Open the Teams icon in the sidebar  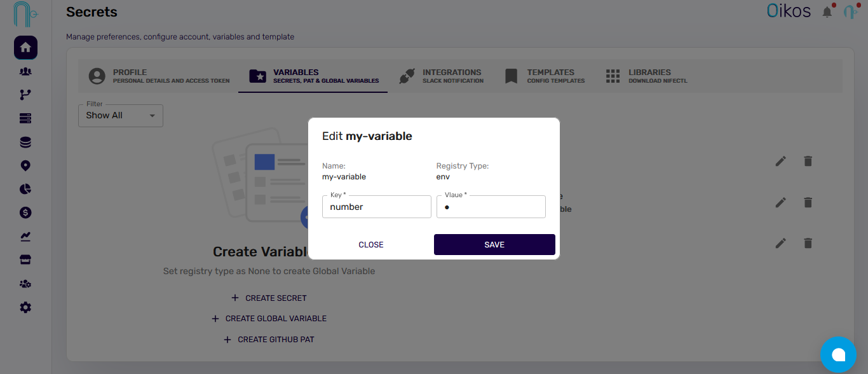[25, 71]
